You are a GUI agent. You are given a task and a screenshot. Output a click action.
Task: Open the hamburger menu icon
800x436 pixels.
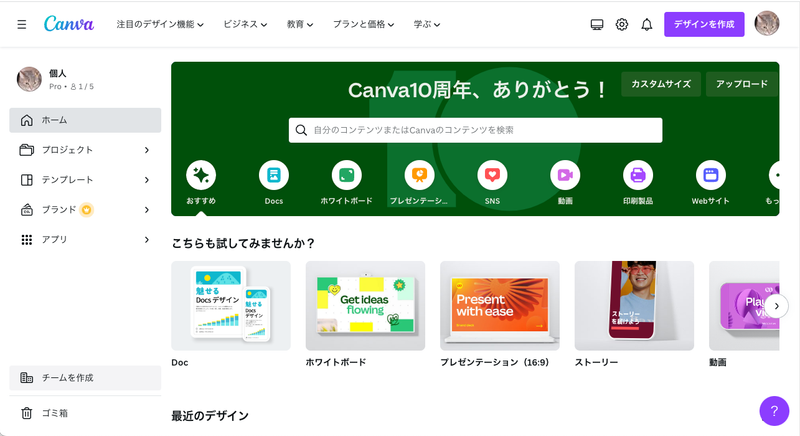point(21,24)
